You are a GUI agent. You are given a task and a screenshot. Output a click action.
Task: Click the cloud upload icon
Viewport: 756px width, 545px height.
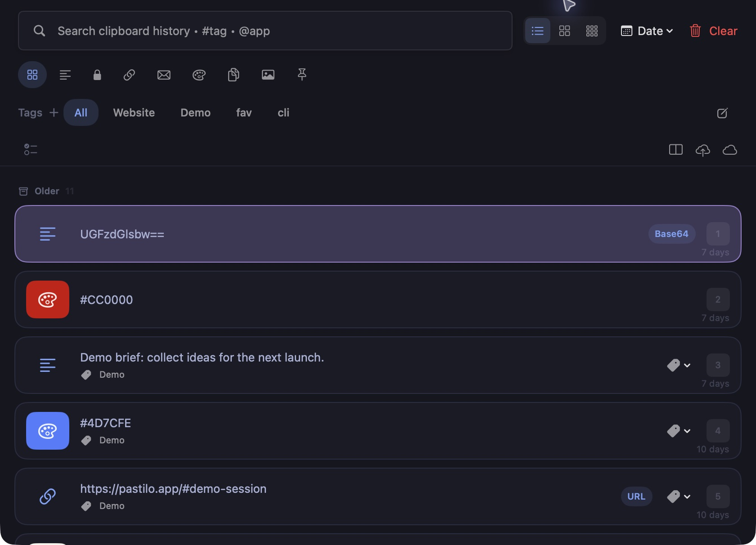(703, 150)
